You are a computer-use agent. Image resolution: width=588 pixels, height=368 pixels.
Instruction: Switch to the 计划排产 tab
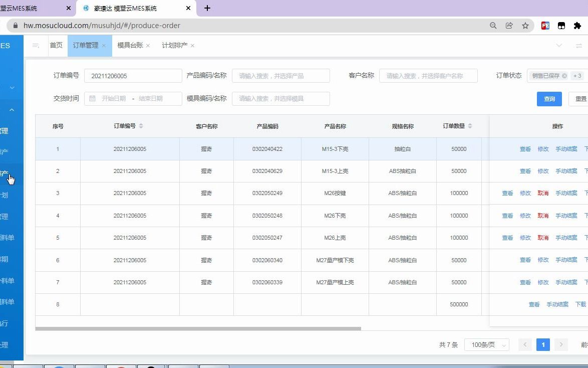pyautogui.click(x=174, y=45)
